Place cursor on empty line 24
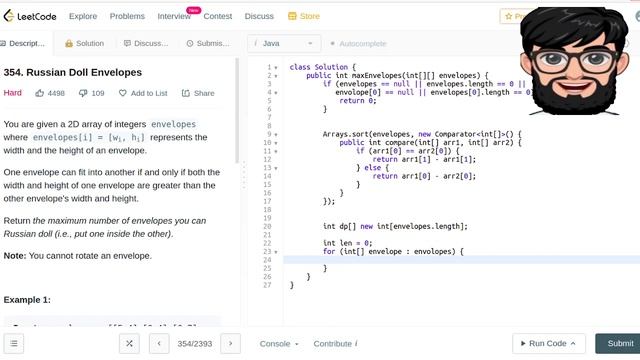The width and height of the screenshot is (640, 360). [x=461, y=260]
